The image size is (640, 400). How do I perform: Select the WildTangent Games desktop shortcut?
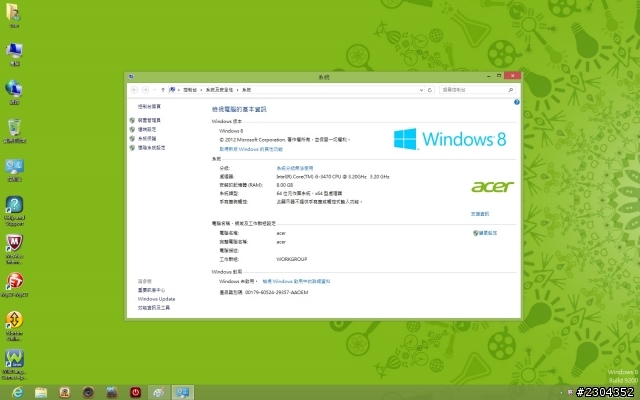coord(14,358)
